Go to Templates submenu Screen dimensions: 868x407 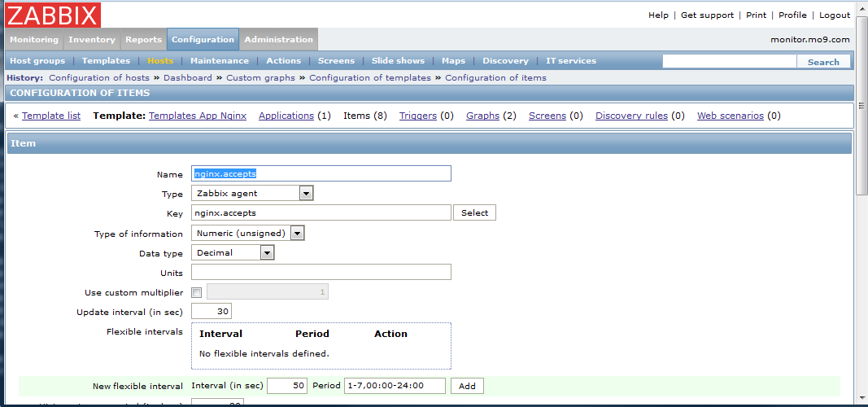[x=107, y=61]
